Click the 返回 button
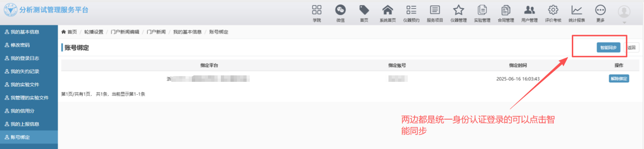Viewport: 644px width, 149px height. [631, 48]
